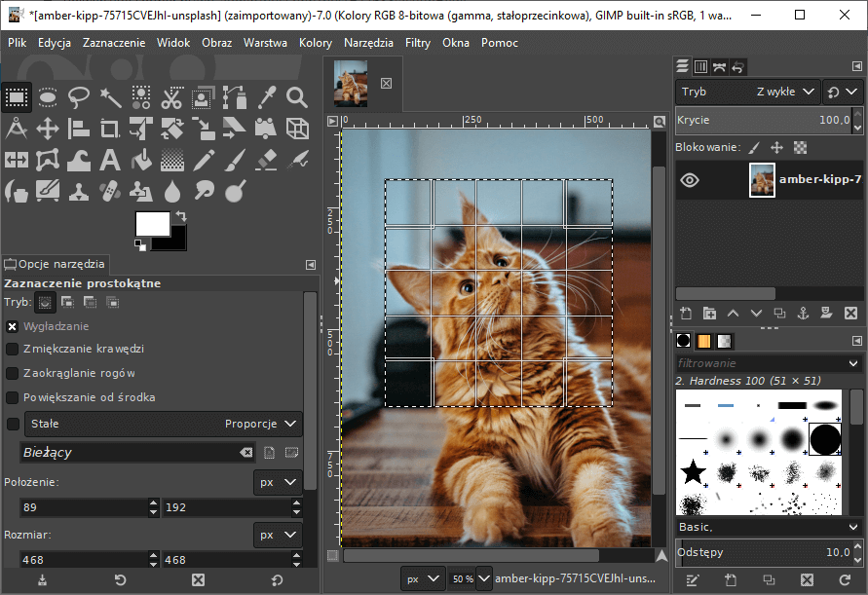This screenshot has width=868, height=595.
Task: Click the Krycie opacity slider
Action: click(x=762, y=120)
